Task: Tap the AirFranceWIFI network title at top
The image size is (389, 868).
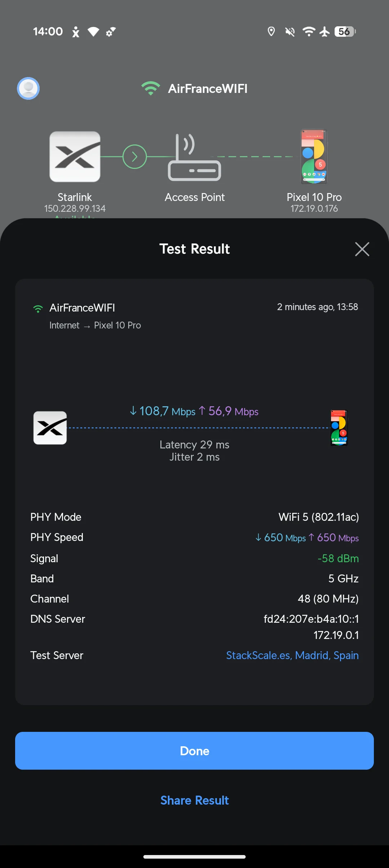Action: tap(207, 89)
